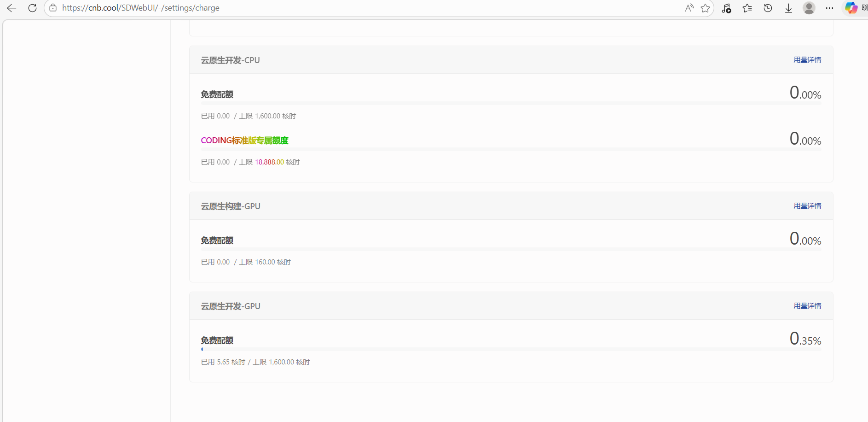Click the browser back arrow
868x422 pixels.
[x=12, y=8]
